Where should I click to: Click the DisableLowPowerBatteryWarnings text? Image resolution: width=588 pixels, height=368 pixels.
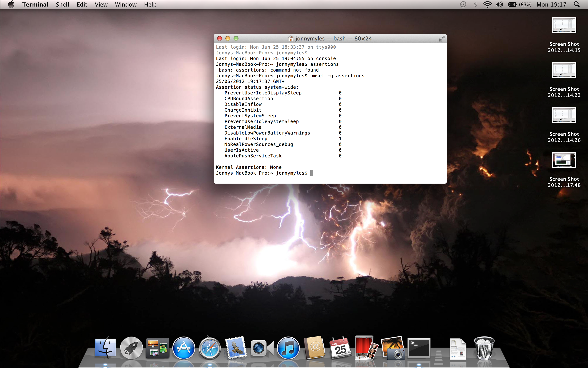point(267,133)
